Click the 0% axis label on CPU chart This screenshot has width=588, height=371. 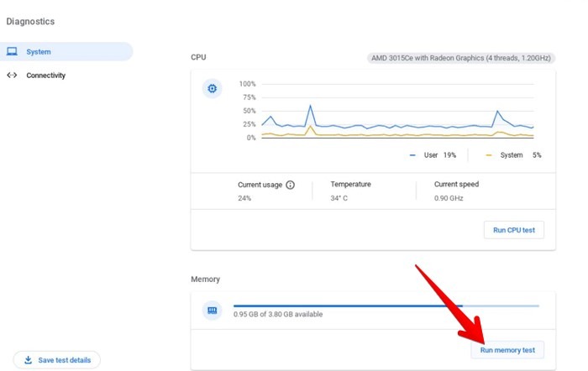(251, 138)
